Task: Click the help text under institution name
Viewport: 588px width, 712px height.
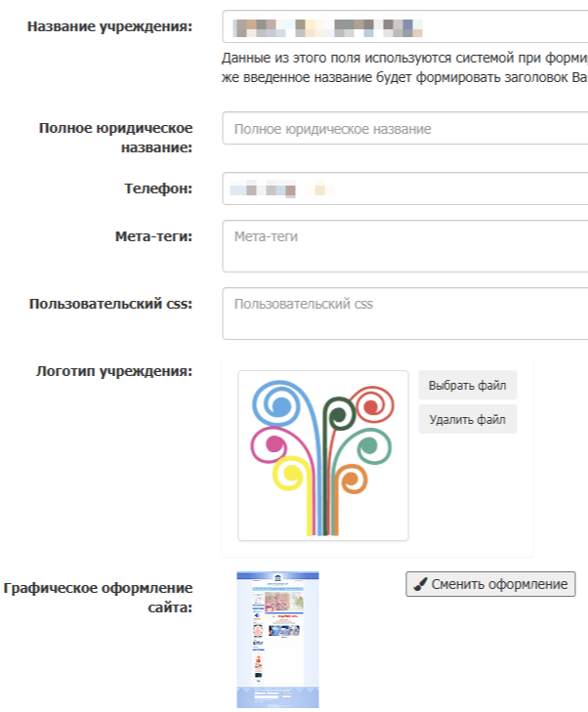Action: (404, 67)
